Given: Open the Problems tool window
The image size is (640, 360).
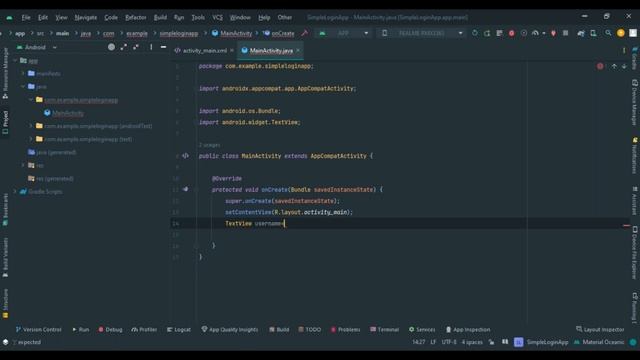Looking at the screenshot, I should pyautogui.click(x=345, y=329).
